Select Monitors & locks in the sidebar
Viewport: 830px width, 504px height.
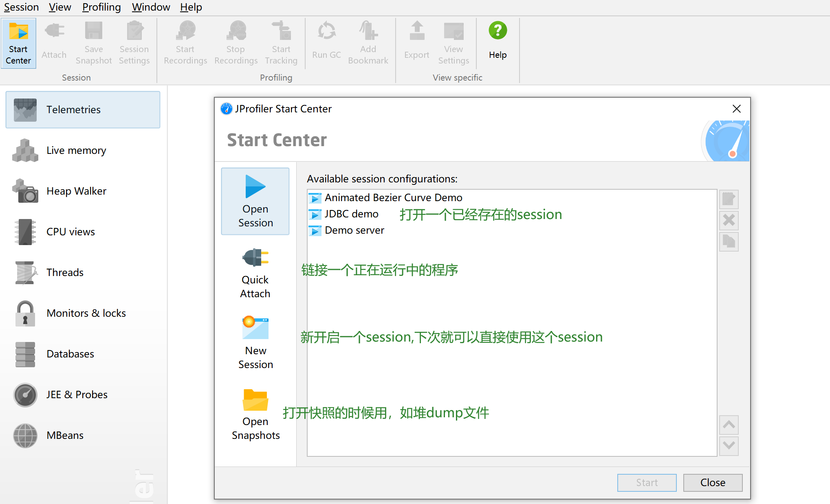tap(83, 313)
